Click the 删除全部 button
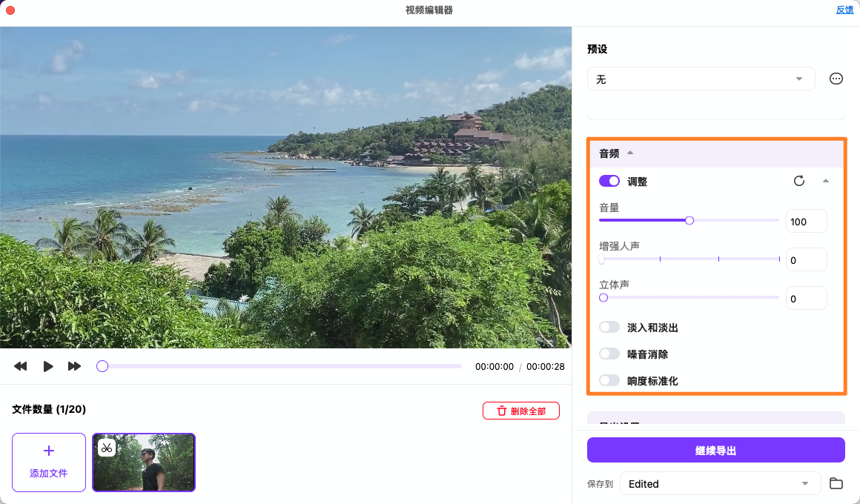 click(521, 410)
